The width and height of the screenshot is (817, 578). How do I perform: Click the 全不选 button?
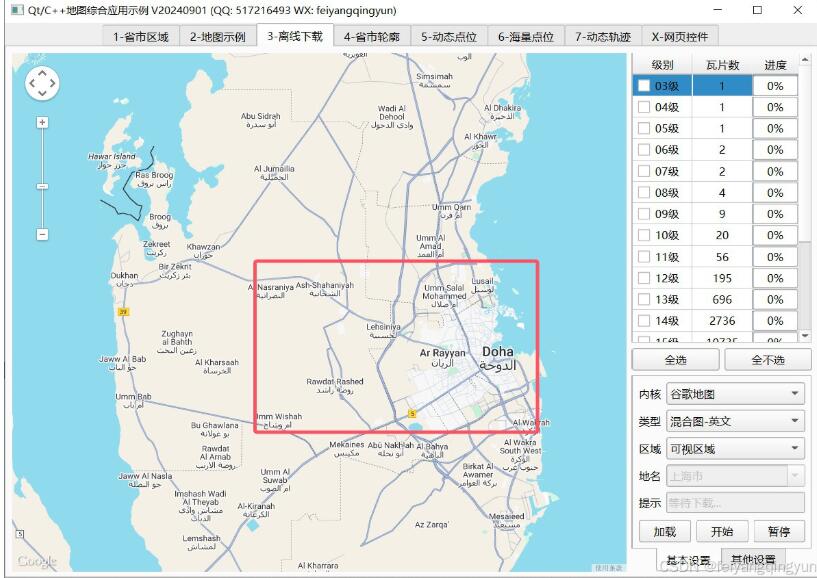click(768, 360)
